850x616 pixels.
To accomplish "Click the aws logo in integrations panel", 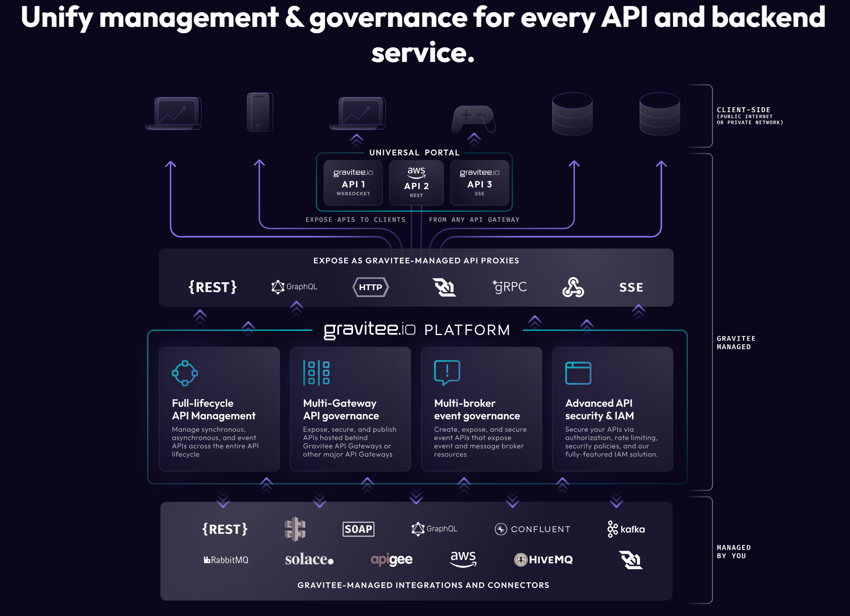I will point(463,559).
